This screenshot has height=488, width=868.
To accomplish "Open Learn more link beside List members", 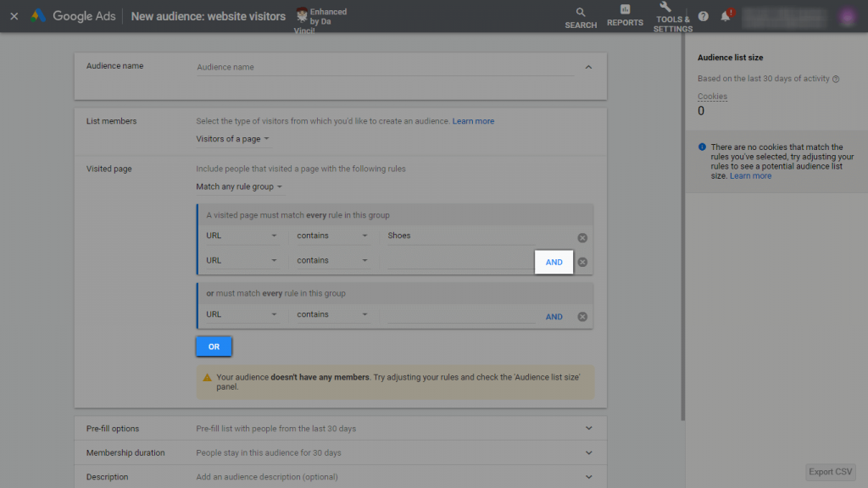I will pos(473,121).
